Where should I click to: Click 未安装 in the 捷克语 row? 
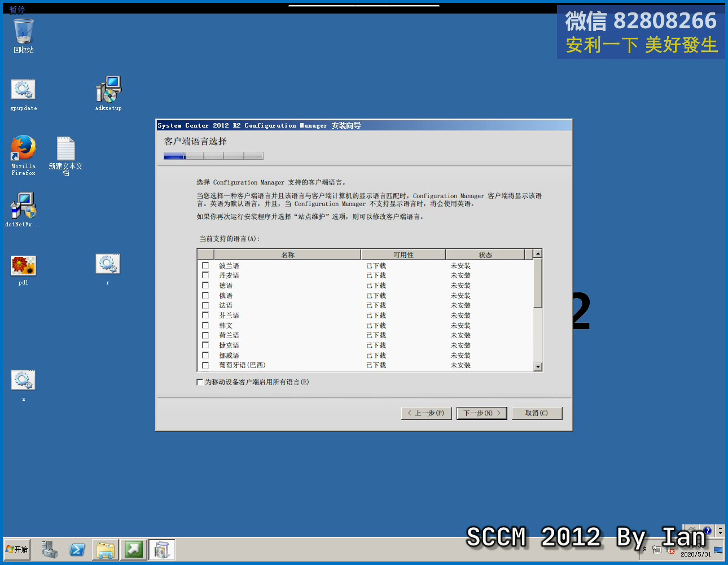(461, 345)
